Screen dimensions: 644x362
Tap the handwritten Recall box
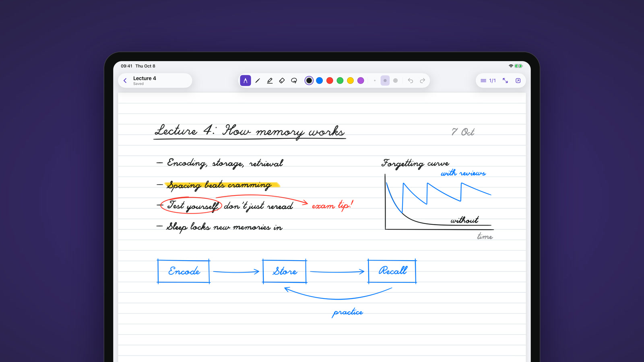392,271
